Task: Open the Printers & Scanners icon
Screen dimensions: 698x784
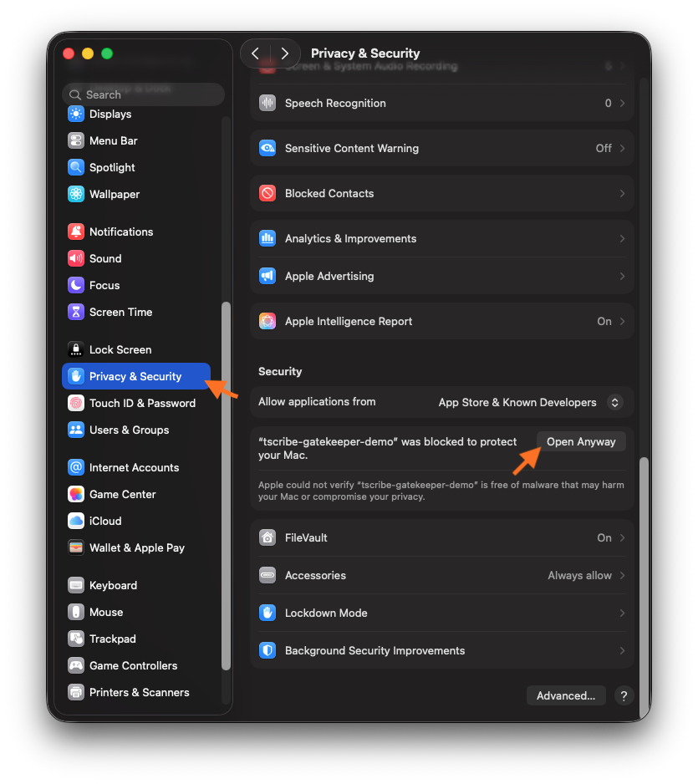Action: coord(76,692)
